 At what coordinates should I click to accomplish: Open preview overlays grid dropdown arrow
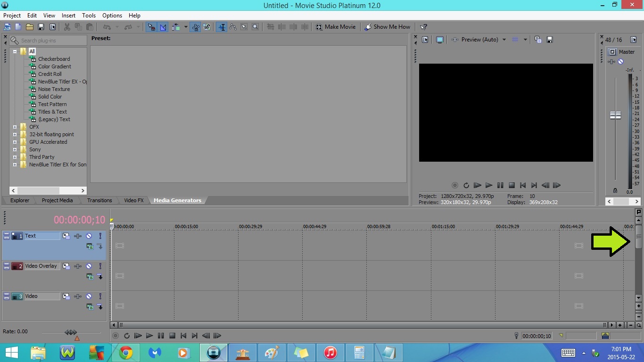(525, 40)
